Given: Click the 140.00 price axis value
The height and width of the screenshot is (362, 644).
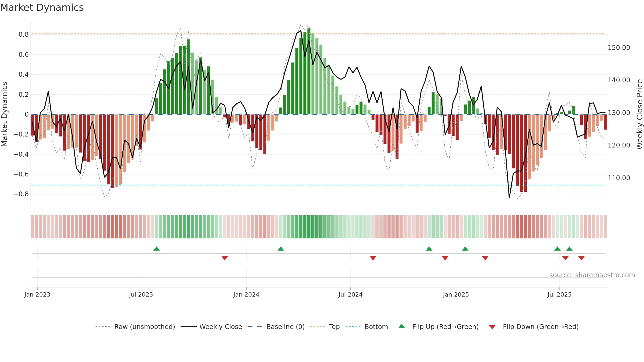Looking at the screenshot, I should pyautogui.click(x=619, y=80).
